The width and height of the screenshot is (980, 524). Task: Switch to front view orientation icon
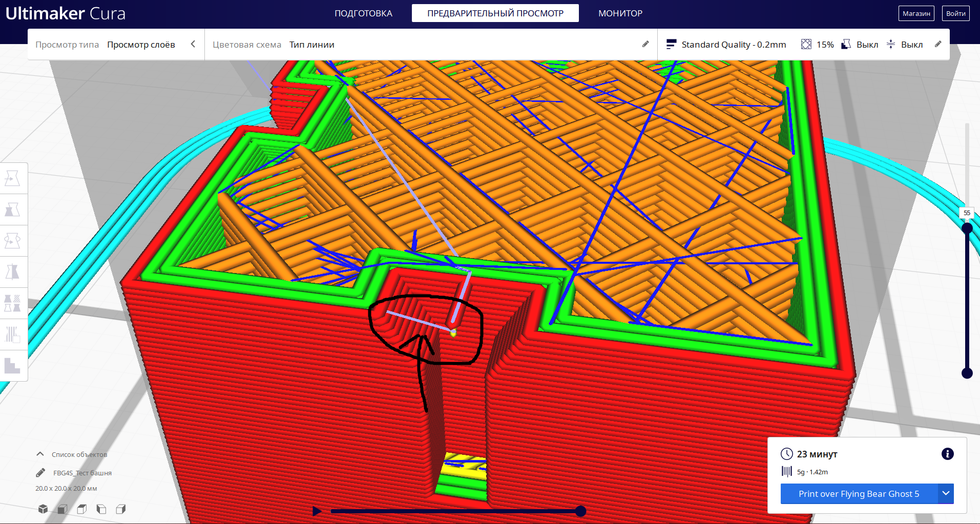pyautogui.click(x=62, y=509)
